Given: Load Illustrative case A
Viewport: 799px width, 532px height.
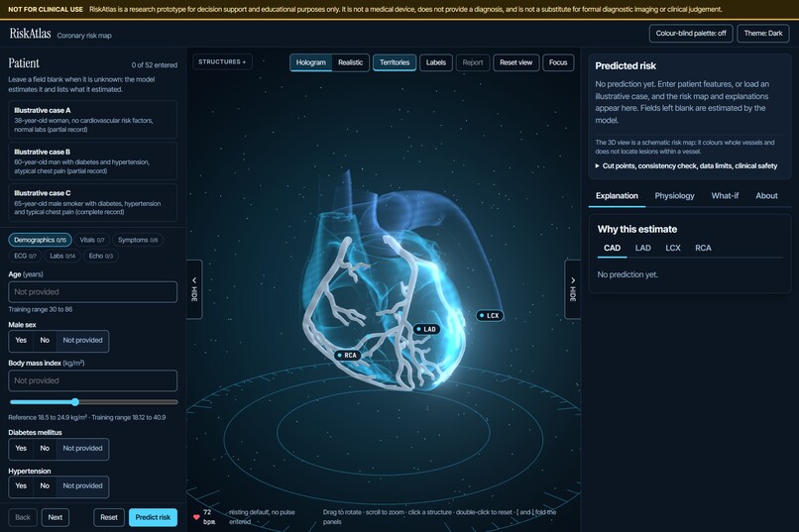Looking at the screenshot, I should tap(93, 120).
